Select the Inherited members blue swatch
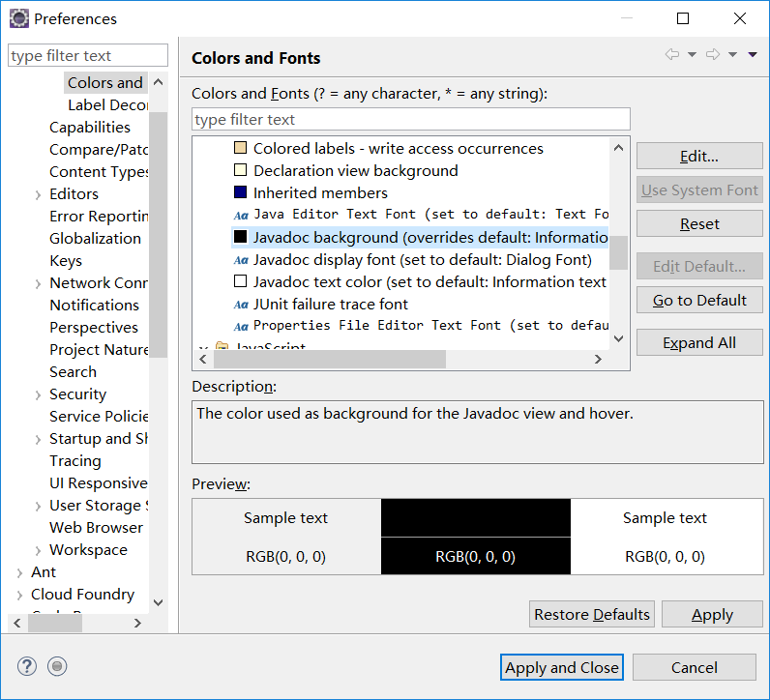Screen dimensions: 770x700 pyautogui.click(x=240, y=192)
